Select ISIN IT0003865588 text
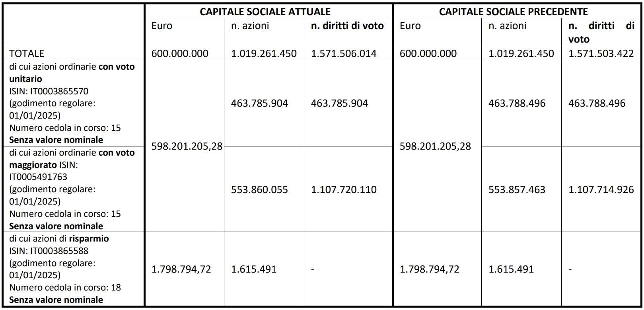Screen dimensions: 644x310 [x=49, y=251]
